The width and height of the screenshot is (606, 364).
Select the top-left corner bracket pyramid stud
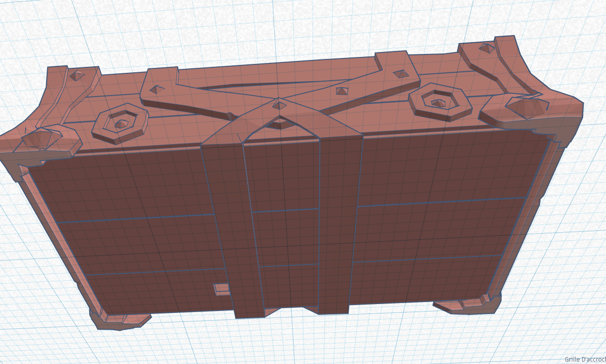76,75
